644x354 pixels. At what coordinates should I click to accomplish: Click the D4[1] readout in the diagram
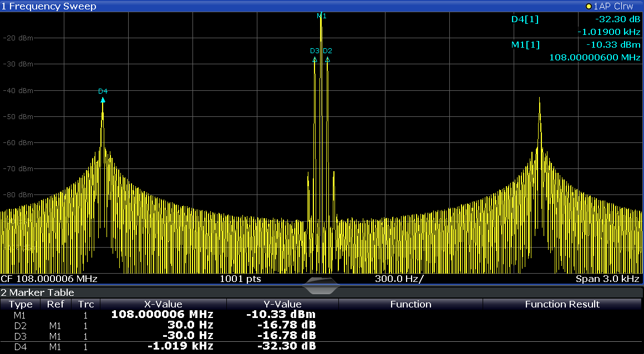(x=525, y=19)
